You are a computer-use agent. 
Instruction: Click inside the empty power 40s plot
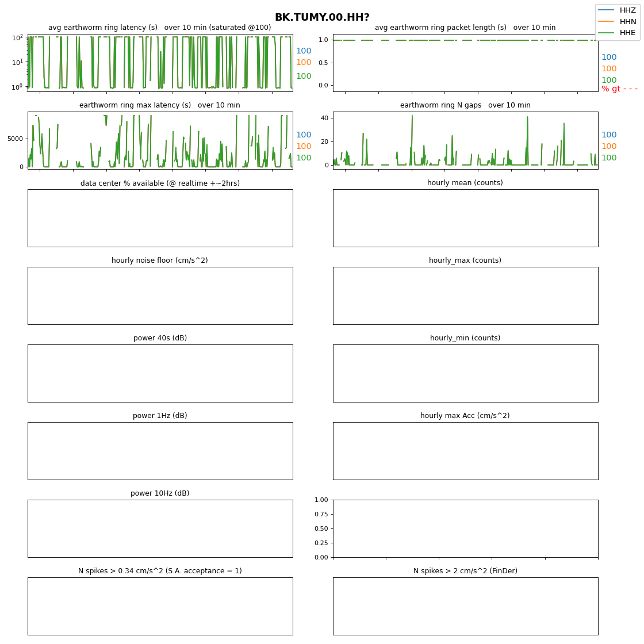[x=160, y=373]
